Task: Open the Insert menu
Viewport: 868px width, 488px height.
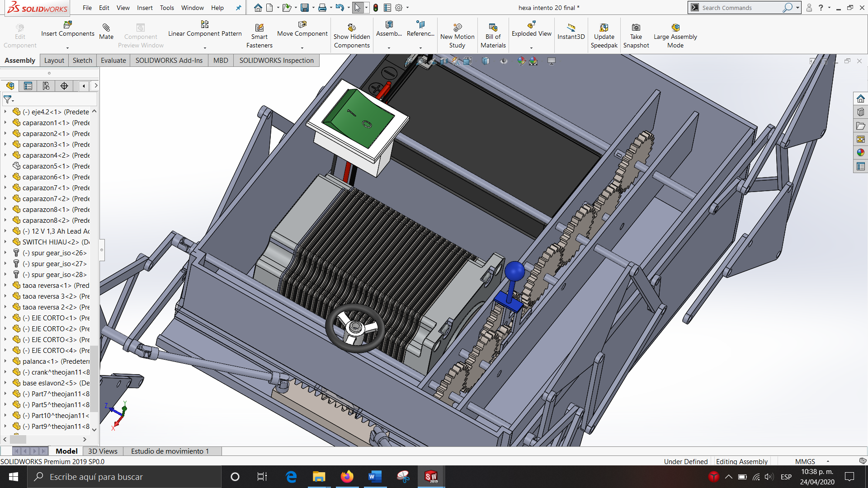Action: 145,8
